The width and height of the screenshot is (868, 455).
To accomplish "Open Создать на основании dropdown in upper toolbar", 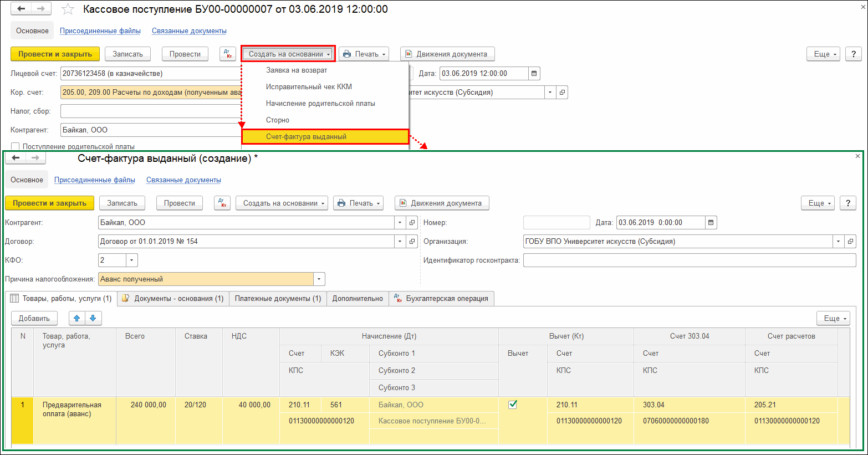I will [288, 54].
